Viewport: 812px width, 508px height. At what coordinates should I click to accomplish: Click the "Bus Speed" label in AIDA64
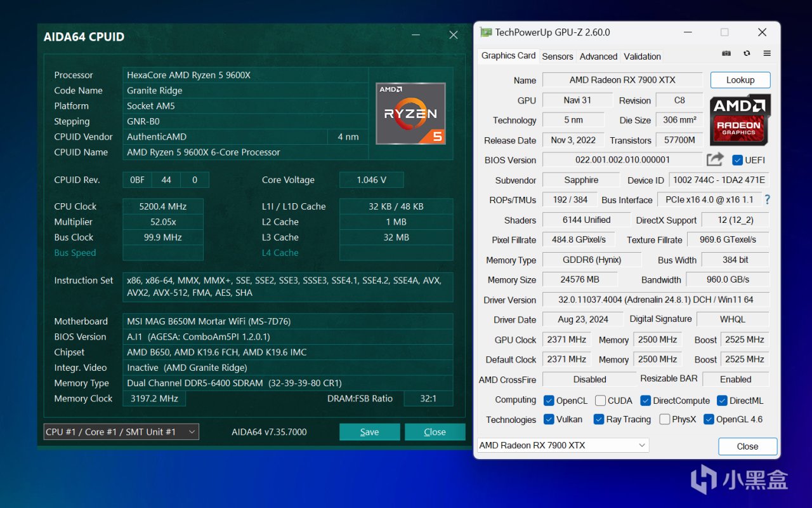coord(75,253)
